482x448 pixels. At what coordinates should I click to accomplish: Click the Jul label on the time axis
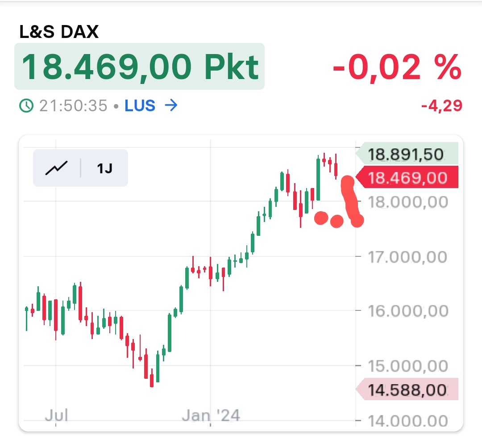point(56,415)
